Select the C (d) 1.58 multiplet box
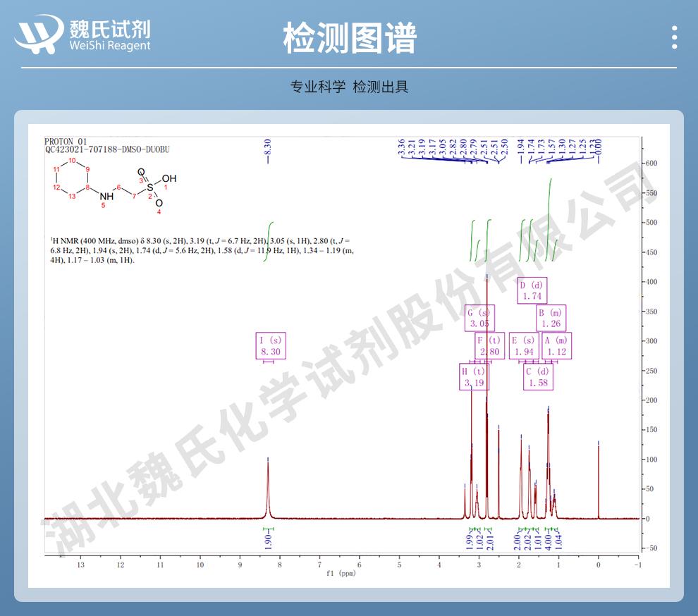Viewport: 698px width, 616px height. pyautogui.click(x=537, y=377)
